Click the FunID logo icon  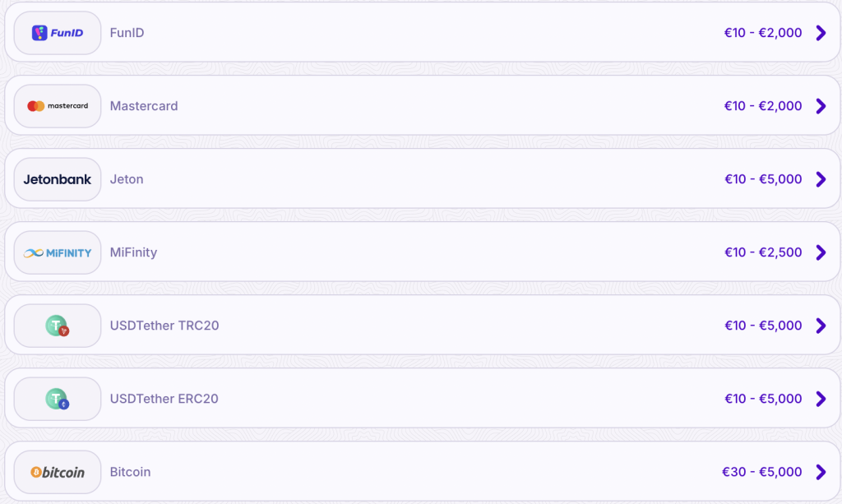58,33
